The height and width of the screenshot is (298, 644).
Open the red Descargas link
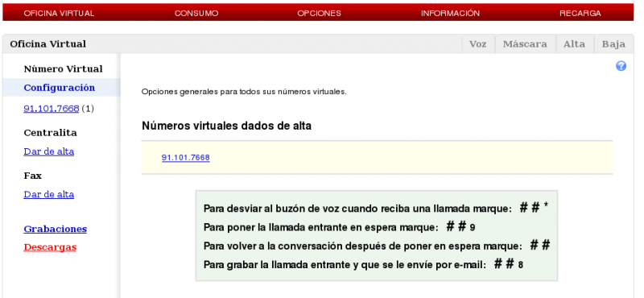click(x=50, y=247)
